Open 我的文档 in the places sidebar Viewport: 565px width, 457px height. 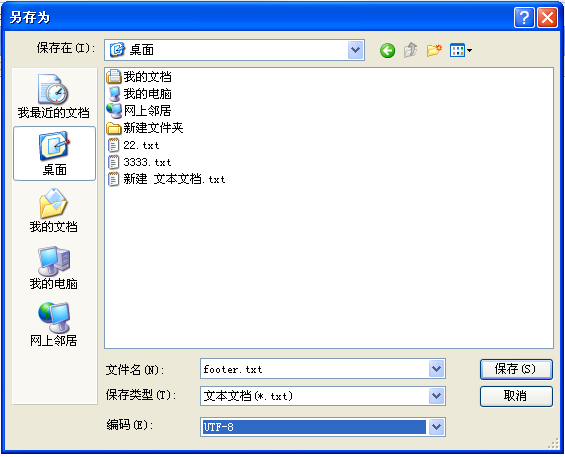(x=54, y=210)
